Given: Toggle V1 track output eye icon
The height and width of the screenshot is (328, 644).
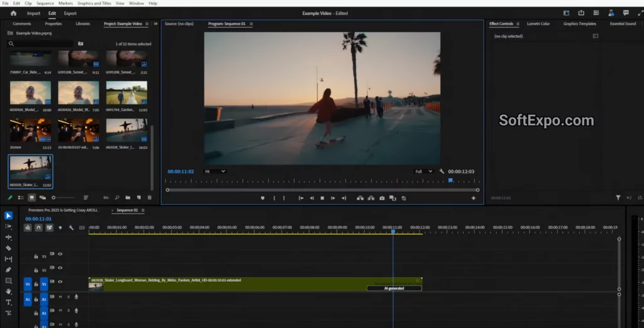Looking at the screenshot, I should 60,282.
